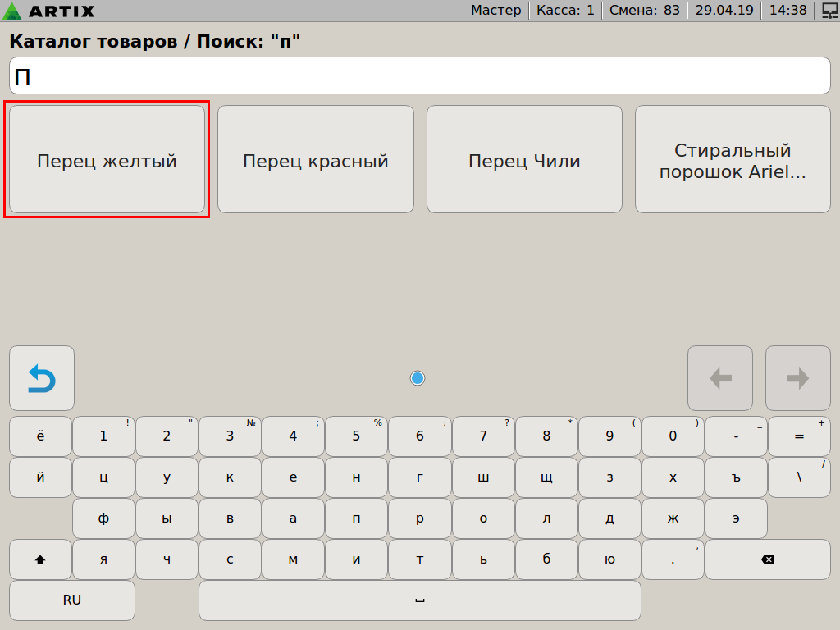Type letter п on virtual keyboard
This screenshot has width=840, height=630.
tap(356, 518)
